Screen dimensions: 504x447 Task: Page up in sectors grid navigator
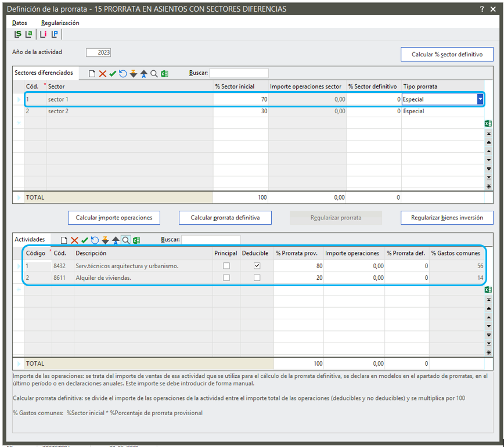[x=488, y=142]
